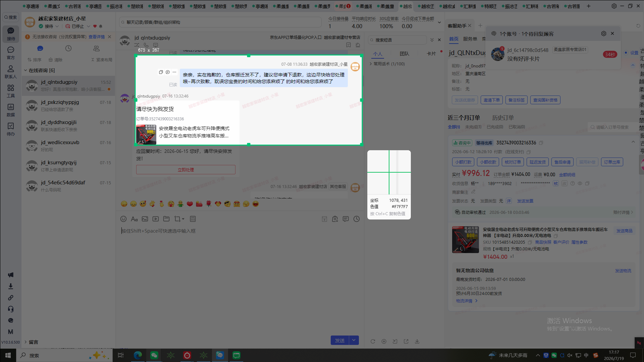Open the 联系人 contacts section

(11, 72)
